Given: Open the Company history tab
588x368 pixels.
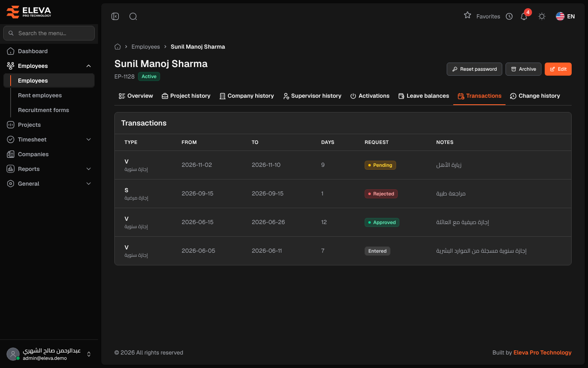Looking at the screenshot, I should [x=247, y=96].
